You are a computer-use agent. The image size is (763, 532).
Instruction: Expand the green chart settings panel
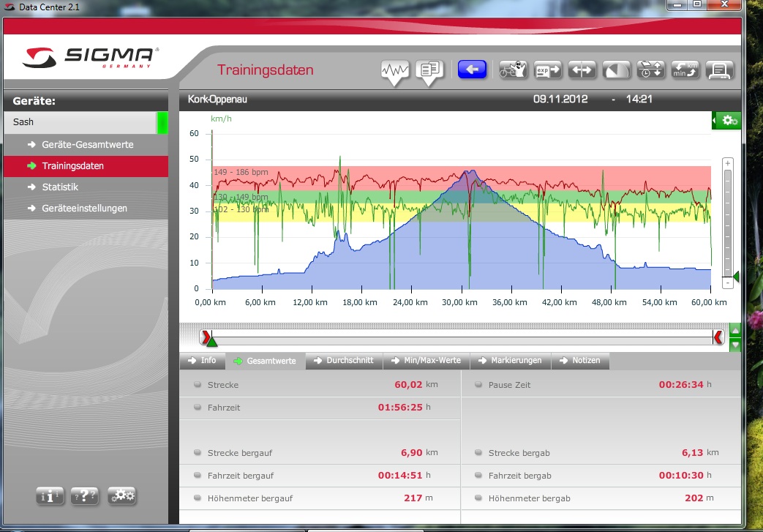tap(727, 120)
